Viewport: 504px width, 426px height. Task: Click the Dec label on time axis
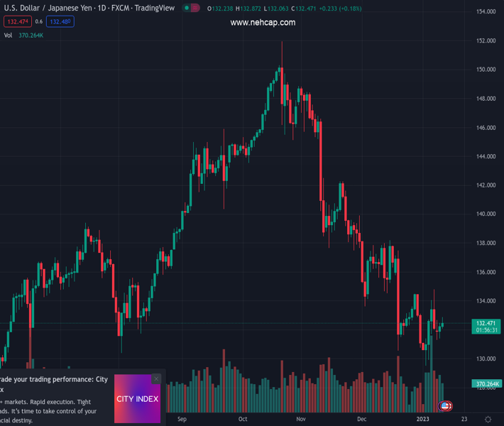point(361,419)
